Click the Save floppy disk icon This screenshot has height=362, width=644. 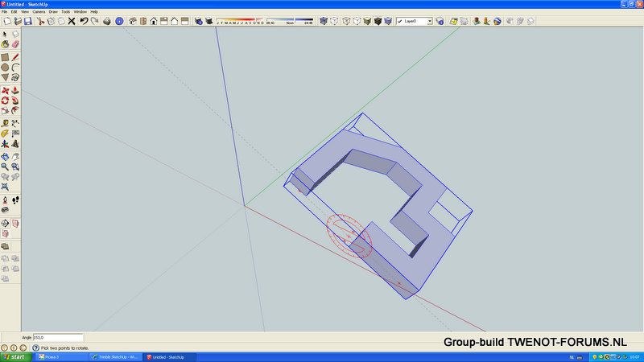pyautogui.click(x=28, y=21)
